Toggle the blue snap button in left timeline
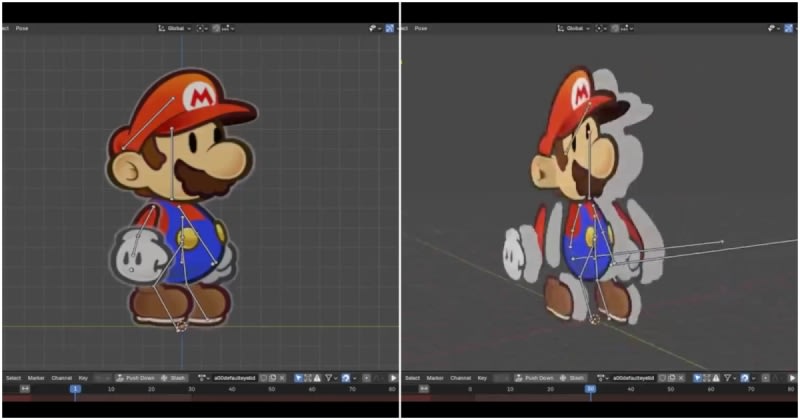800x420 pixels. (x=346, y=378)
